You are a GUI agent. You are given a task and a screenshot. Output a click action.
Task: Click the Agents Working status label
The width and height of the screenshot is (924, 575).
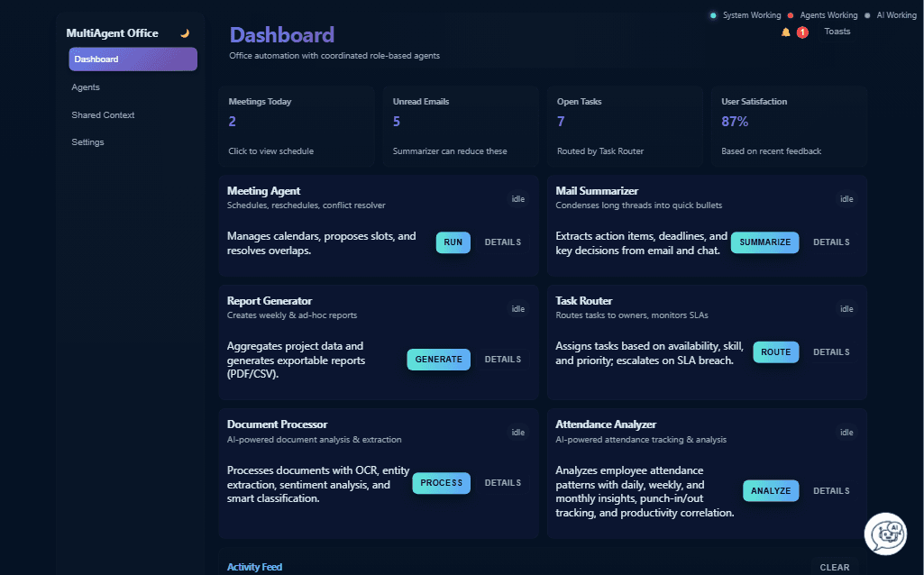(828, 15)
